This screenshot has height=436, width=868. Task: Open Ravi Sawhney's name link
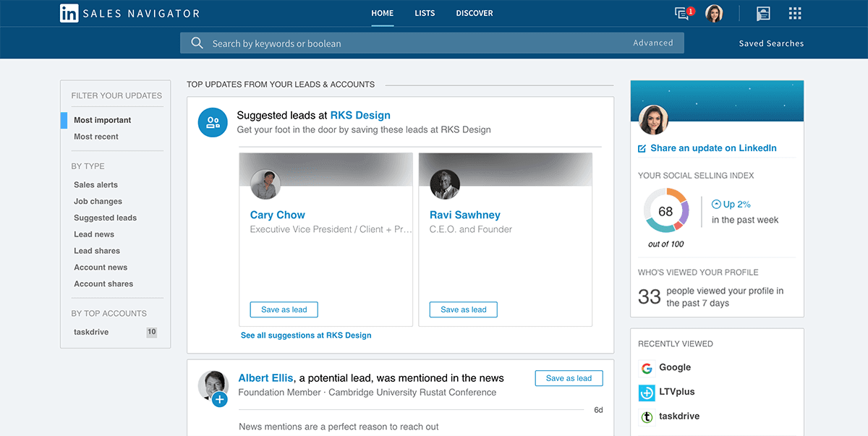(x=465, y=215)
